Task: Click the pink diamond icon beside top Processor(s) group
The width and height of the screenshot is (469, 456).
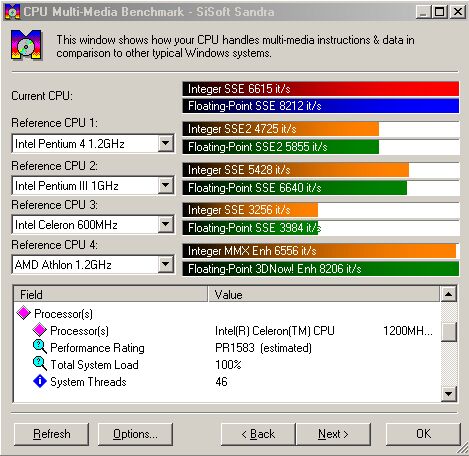Action: pos(24,313)
